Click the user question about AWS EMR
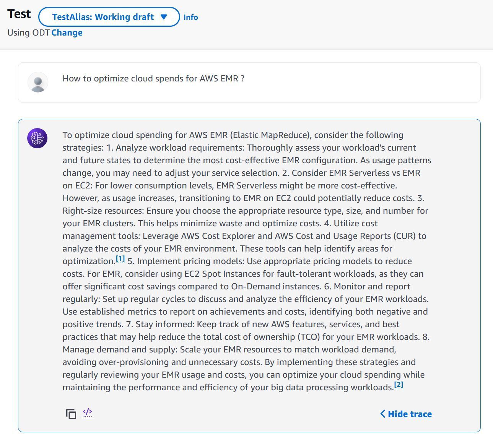This screenshot has height=448, width=493. coord(153,78)
